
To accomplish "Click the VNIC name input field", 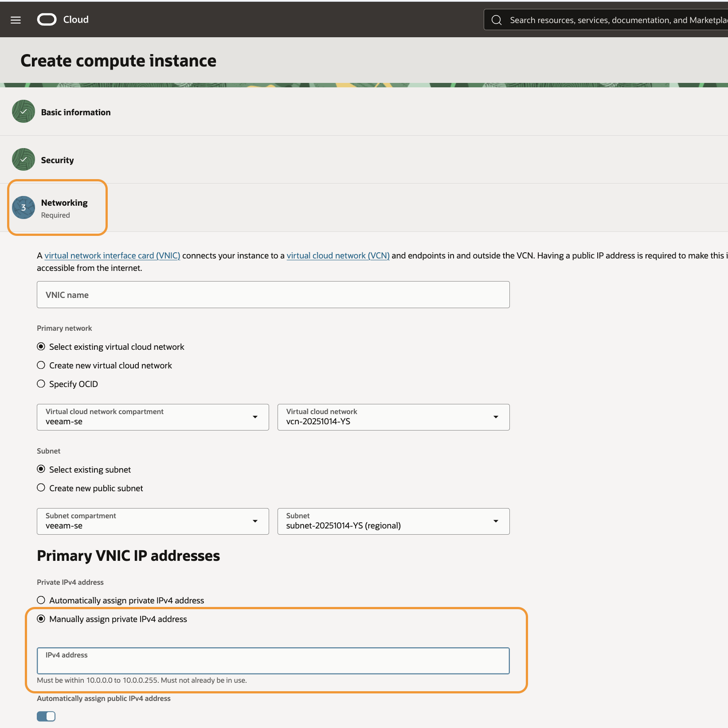I will coord(273,295).
